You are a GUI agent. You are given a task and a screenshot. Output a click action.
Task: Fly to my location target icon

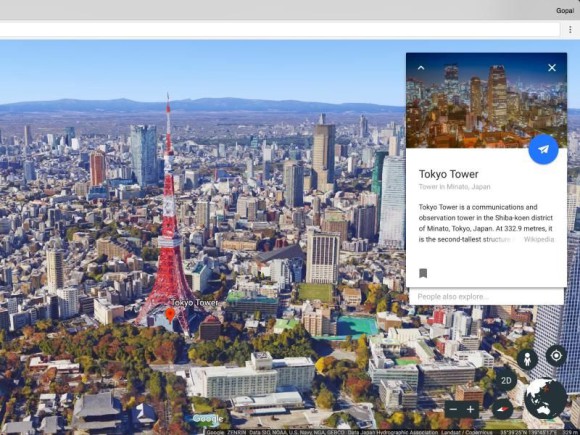point(556,356)
